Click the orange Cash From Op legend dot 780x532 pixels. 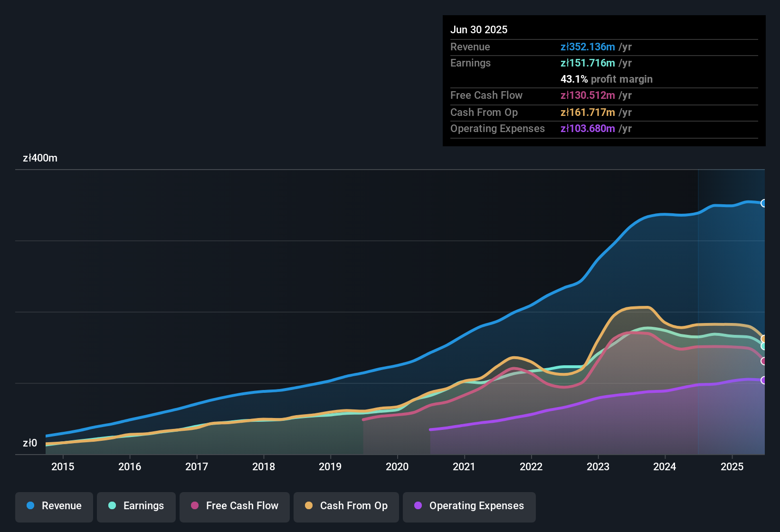coord(309,506)
